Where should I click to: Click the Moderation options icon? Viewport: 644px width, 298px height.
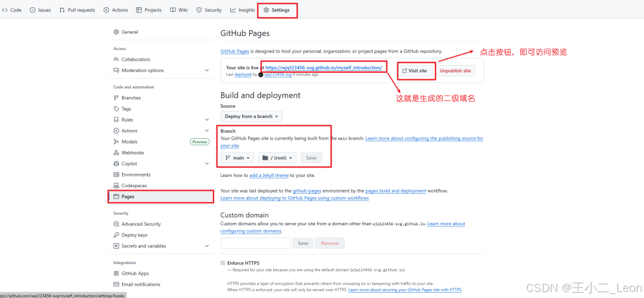[x=116, y=70]
